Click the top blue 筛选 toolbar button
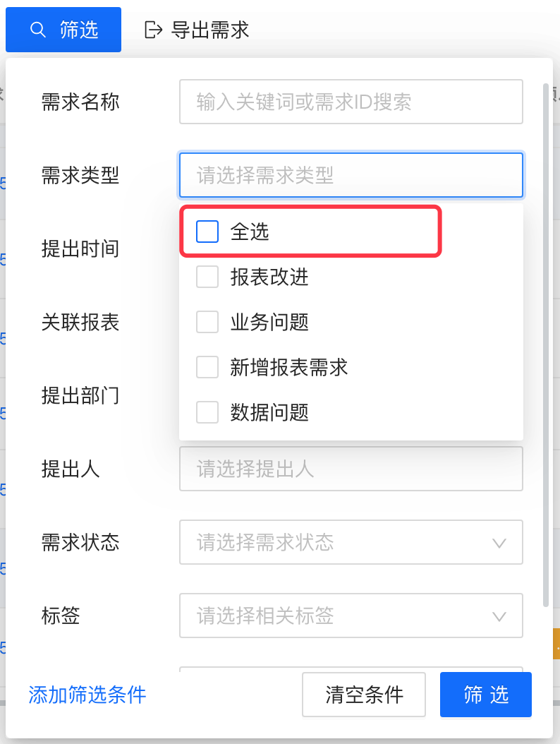Image resolution: width=560 pixels, height=744 pixels. [63, 30]
